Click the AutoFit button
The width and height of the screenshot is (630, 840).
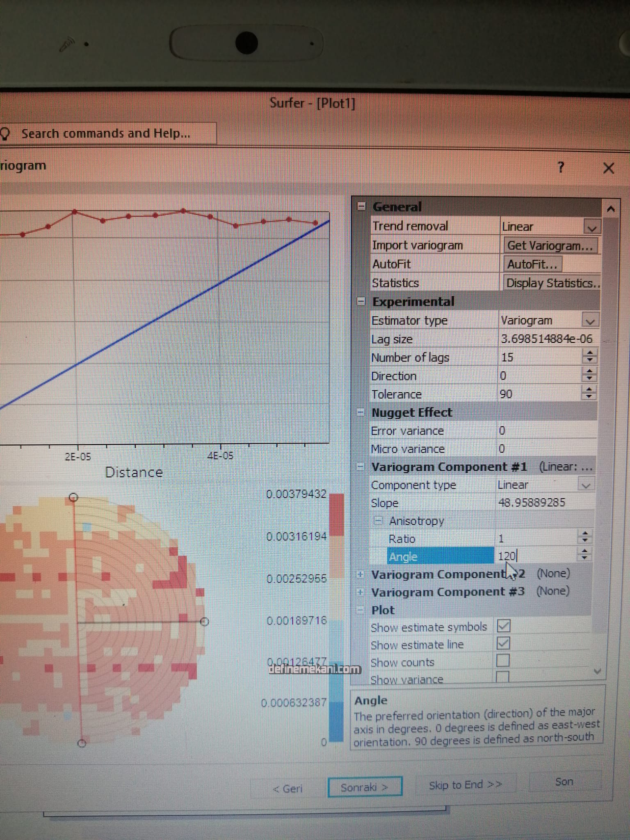coord(532,265)
